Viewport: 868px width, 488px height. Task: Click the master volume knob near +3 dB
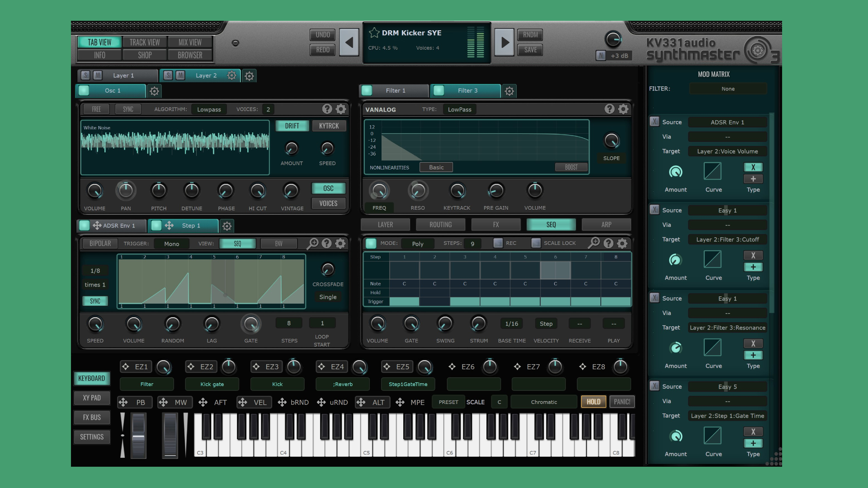(613, 39)
